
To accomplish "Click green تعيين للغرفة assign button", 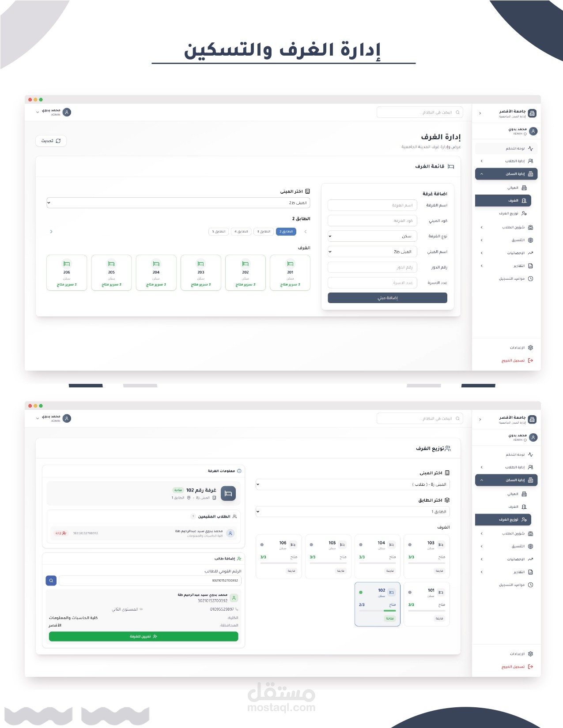I will (x=144, y=636).
